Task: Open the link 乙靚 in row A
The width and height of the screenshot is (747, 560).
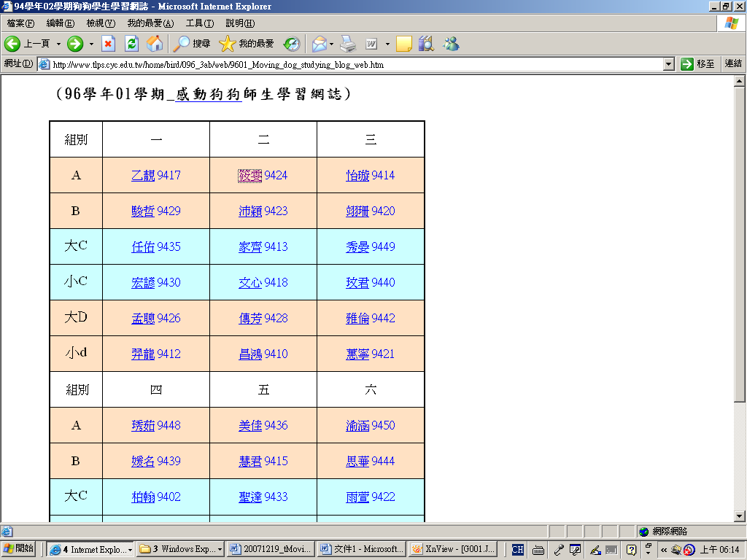Action: (143, 176)
